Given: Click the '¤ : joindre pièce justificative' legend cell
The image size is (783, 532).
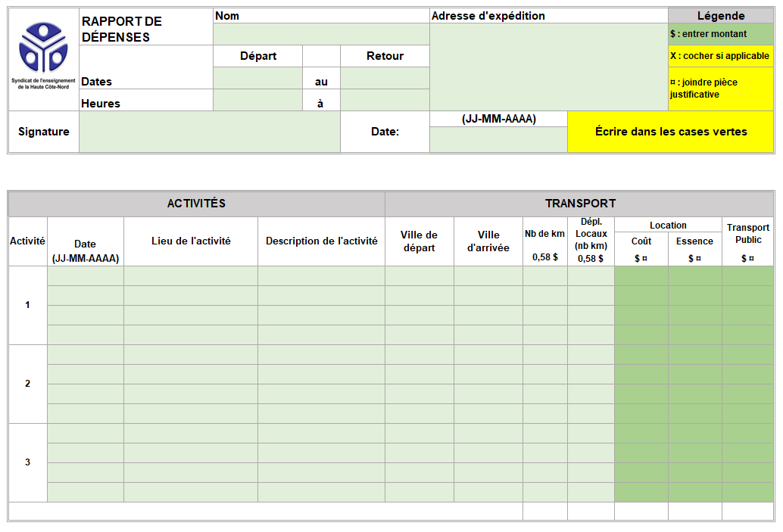Looking at the screenshot, I should coord(721,89).
